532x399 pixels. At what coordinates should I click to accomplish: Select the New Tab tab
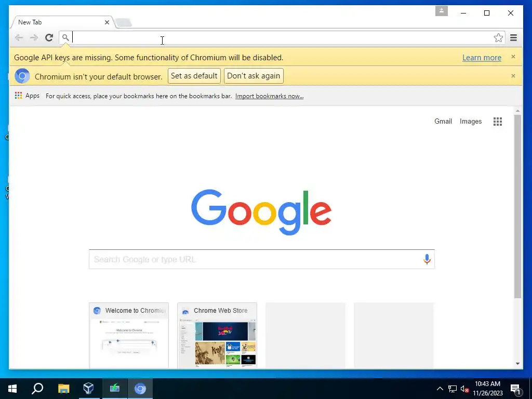(61, 22)
